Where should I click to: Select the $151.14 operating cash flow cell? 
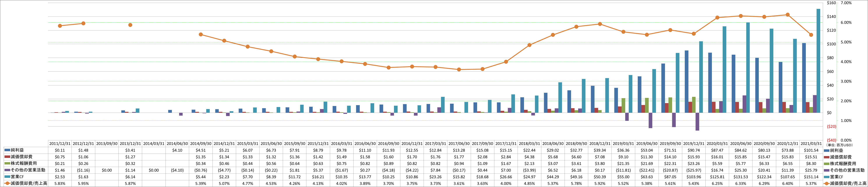[811, 177]
